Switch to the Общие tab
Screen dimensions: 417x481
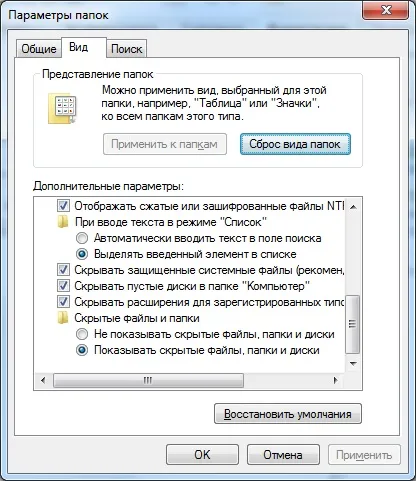click(39, 49)
